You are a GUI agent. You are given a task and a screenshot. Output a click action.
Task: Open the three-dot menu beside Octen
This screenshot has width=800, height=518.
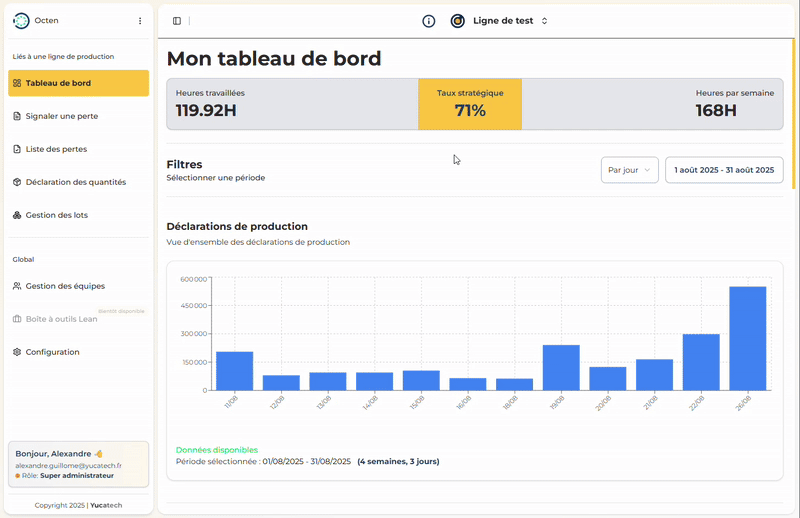140,21
